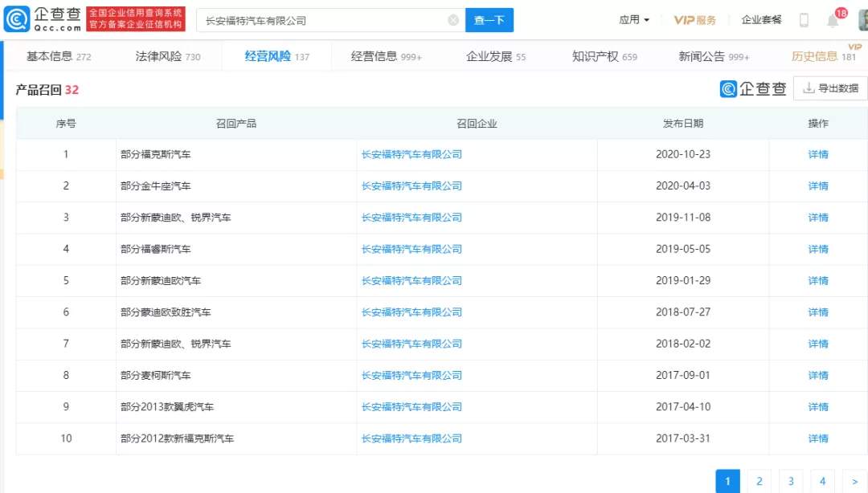The height and width of the screenshot is (493, 868).
Task: View 详情 for the 2019-11-08 recall
Action: coord(818,218)
